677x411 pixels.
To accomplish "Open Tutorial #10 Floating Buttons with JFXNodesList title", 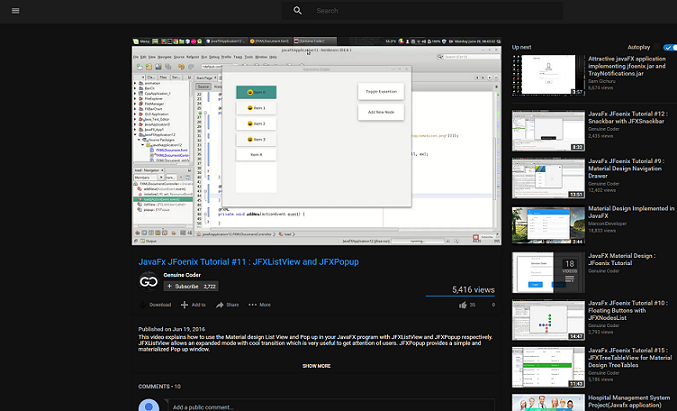I will click(628, 310).
